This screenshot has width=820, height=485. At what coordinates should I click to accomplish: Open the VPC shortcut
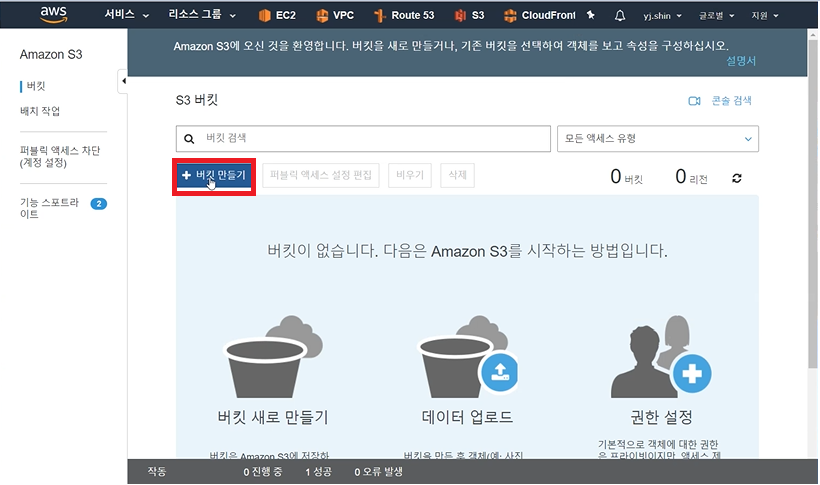coord(335,15)
